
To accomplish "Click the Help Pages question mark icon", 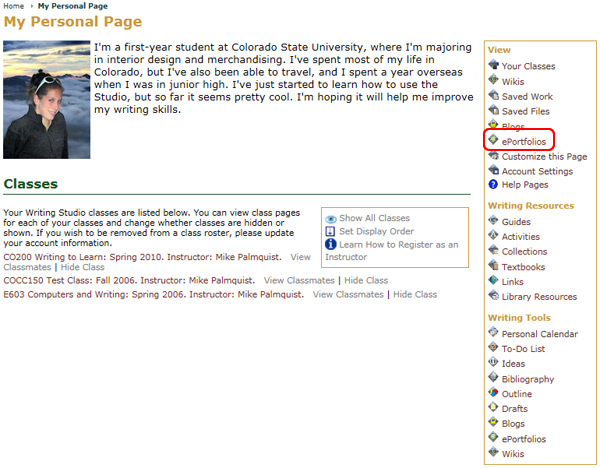I will click(x=494, y=184).
